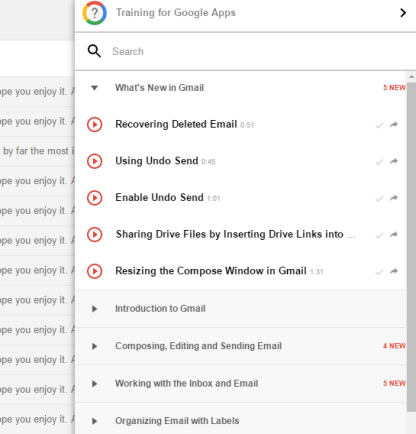Image resolution: width=416 pixels, height=434 pixels.
Task: Open the Recovering Deleted Email lesson title
Action: (176, 124)
